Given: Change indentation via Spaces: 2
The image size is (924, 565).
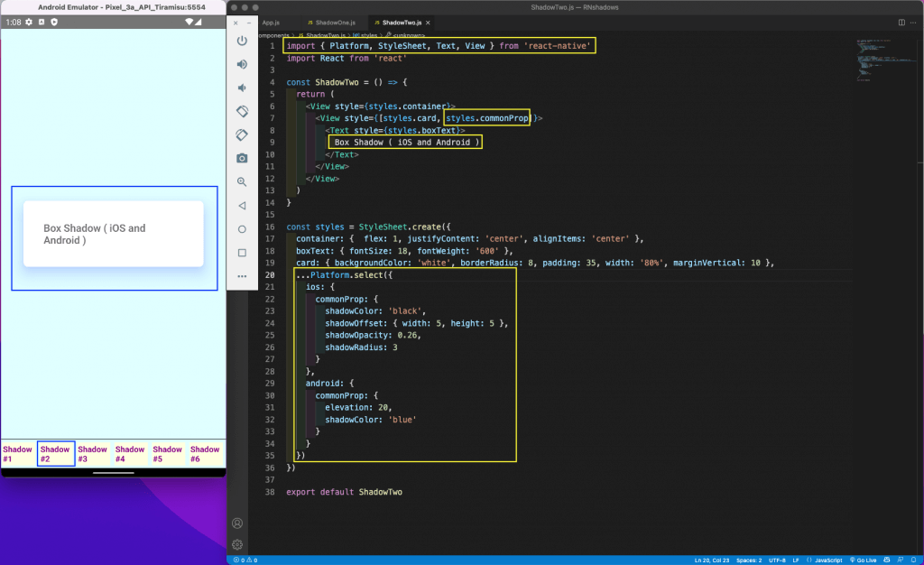Looking at the screenshot, I should 747,560.
